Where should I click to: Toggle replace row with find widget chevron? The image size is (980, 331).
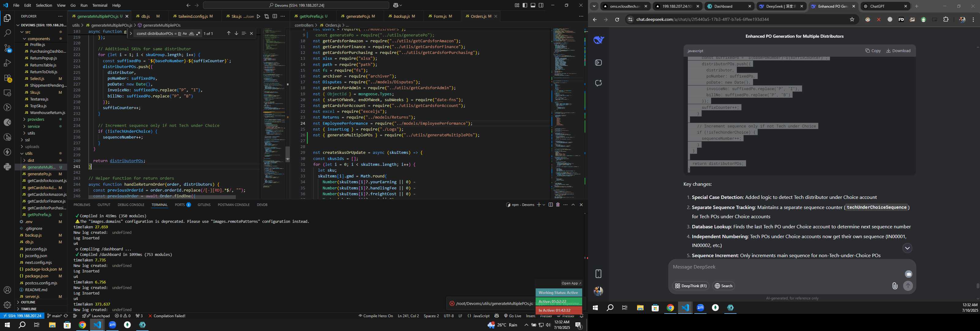click(x=131, y=33)
